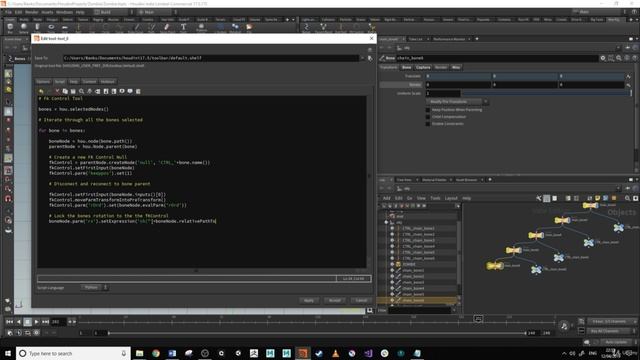Select the Font (T) shelf tool
This screenshot has height=360, width=640.
[183, 27]
